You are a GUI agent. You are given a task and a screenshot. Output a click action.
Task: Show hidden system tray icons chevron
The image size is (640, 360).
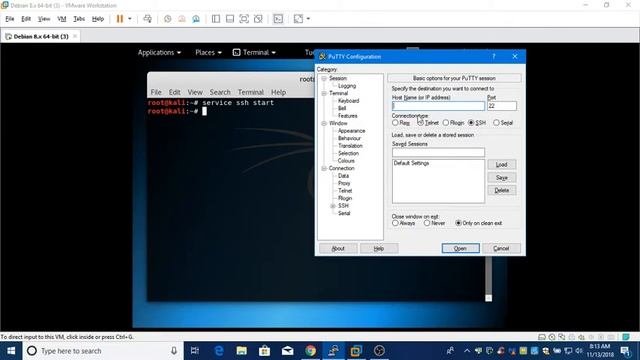tap(467, 351)
